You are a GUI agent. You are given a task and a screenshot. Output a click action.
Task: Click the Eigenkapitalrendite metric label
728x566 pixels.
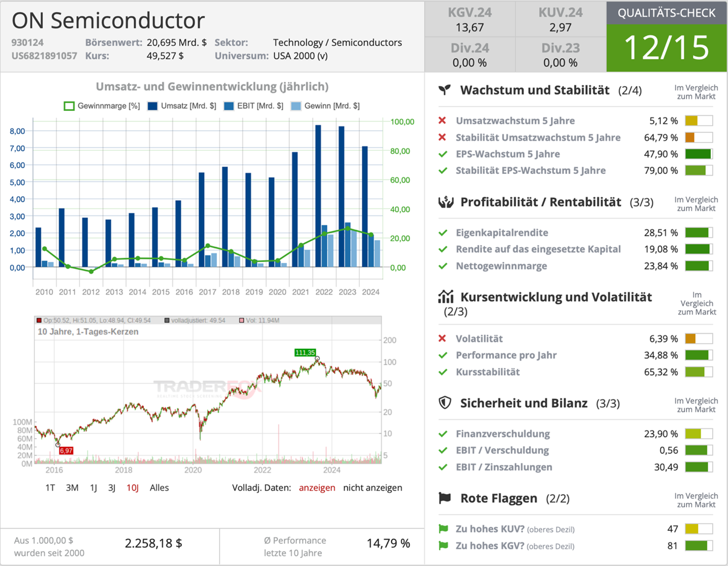coord(502,232)
